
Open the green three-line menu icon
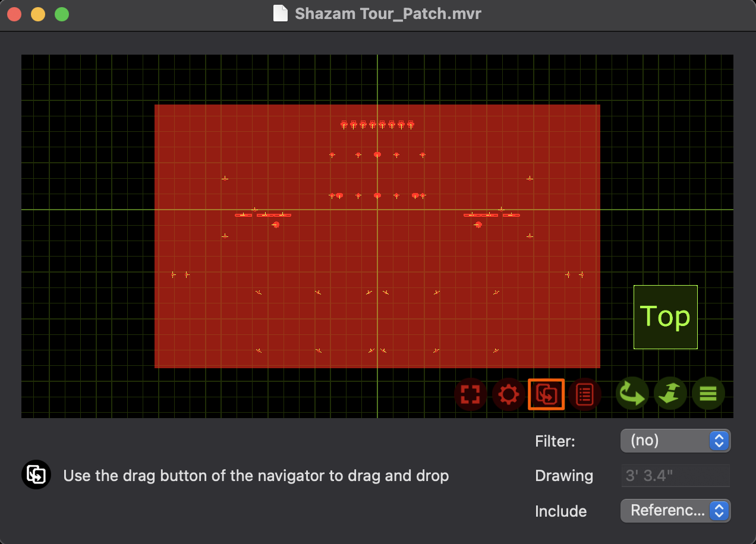point(708,394)
